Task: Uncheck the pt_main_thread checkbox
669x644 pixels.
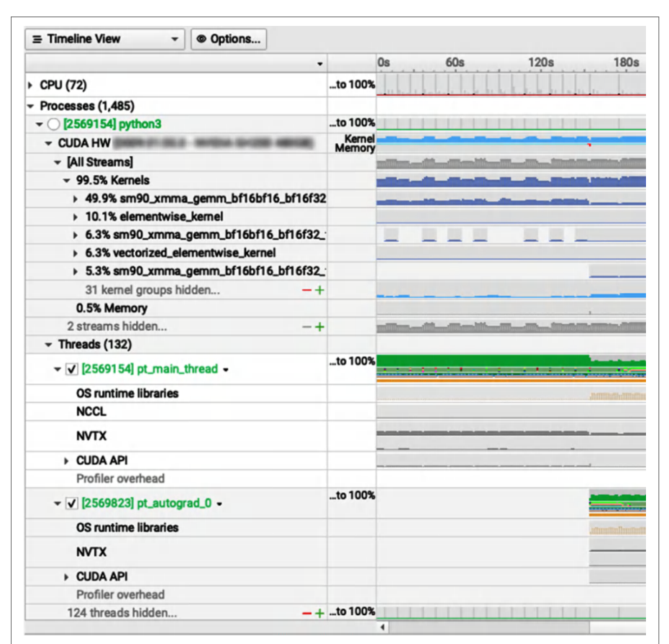Action: click(72, 369)
